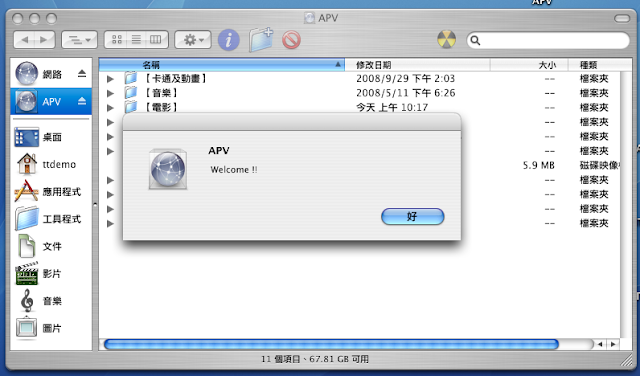Sort by 名稱 column header

click(222, 65)
